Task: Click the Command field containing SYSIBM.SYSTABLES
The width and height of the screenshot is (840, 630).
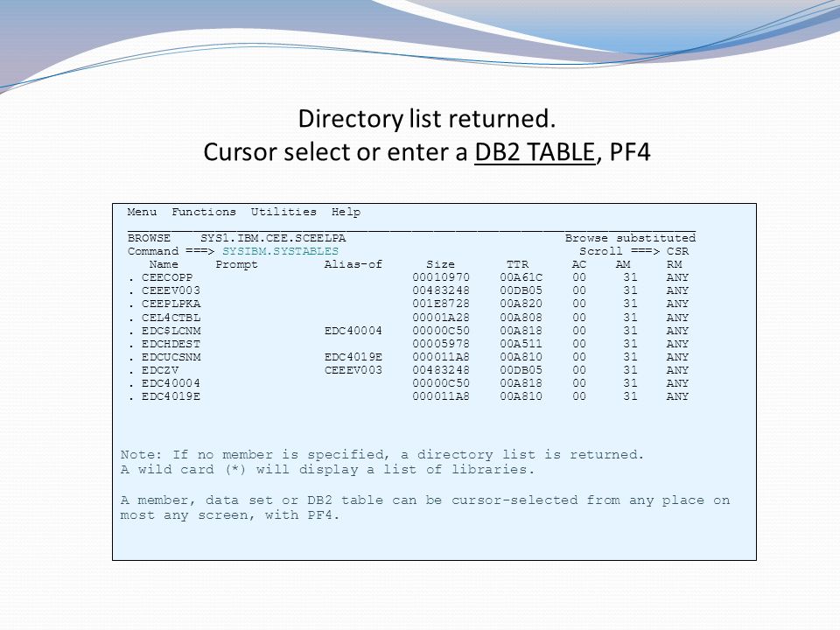Action: point(280,251)
